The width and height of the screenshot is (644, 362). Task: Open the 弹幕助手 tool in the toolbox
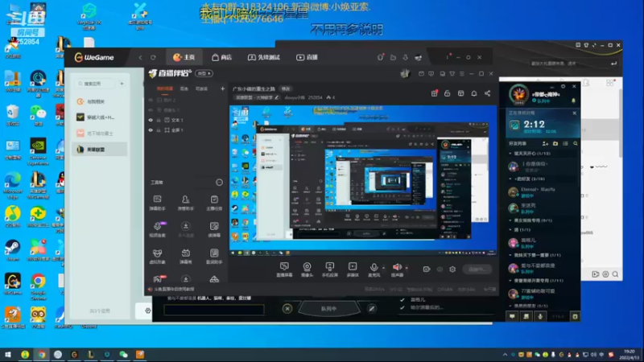(x=157, y=203)
